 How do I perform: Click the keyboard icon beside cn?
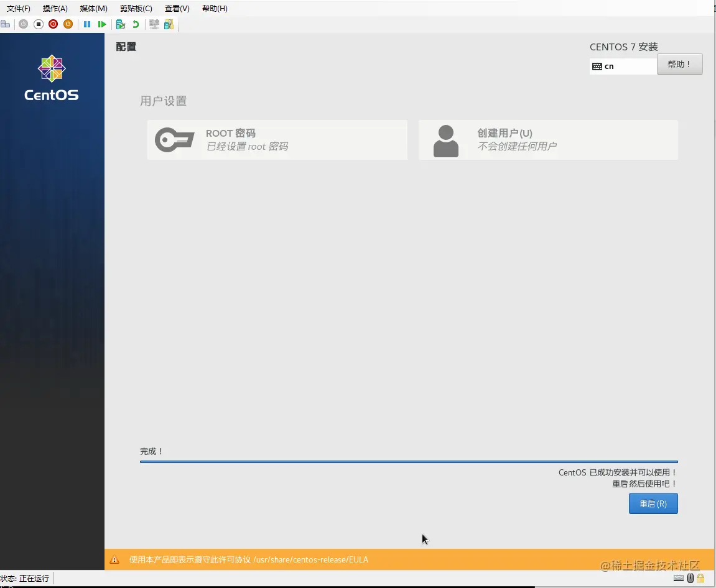[597, 67]
